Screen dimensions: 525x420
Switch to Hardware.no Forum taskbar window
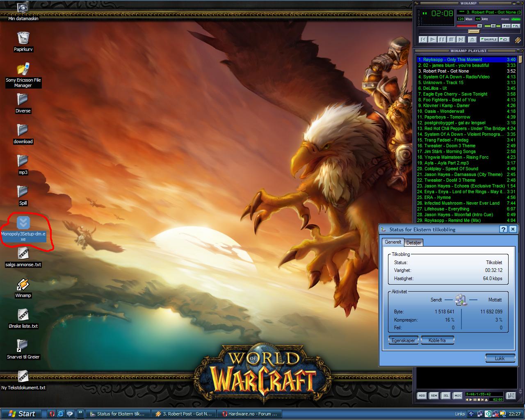coord(249,414)
